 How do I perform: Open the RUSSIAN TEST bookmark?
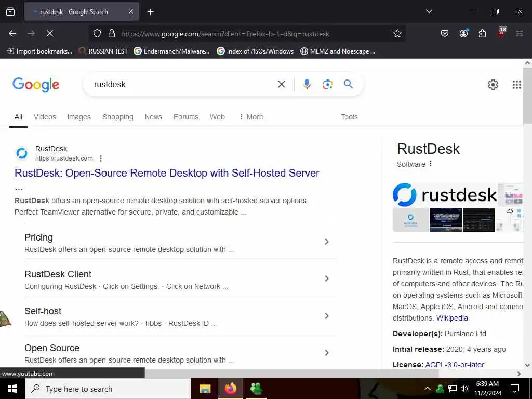coord(103,51)
